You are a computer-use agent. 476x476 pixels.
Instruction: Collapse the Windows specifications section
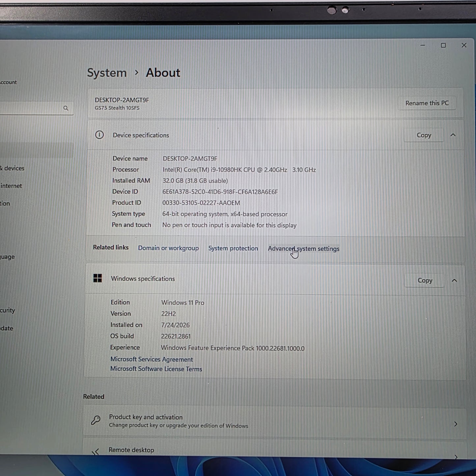(454, 280)
